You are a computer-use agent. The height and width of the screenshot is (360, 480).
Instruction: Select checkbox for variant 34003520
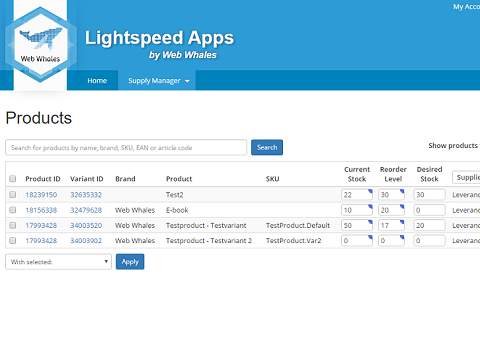(x=13, y=225)
